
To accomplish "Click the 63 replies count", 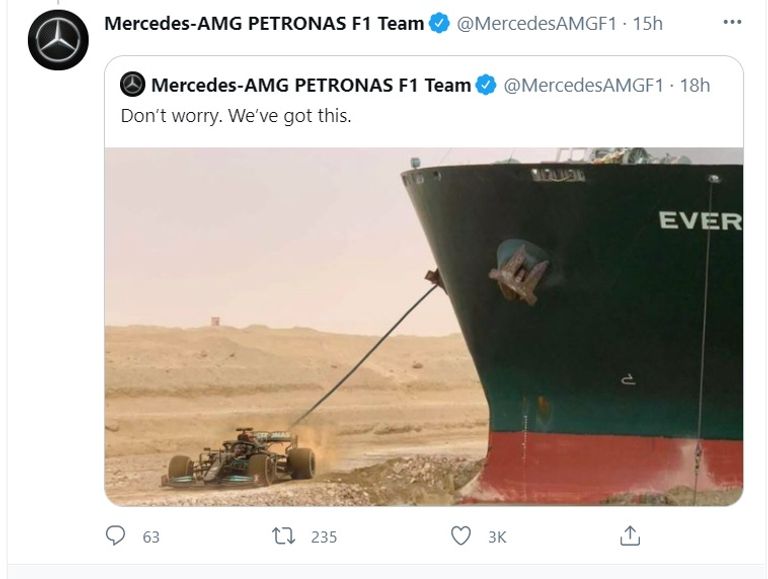I will pyautogui.click(x=151, y=537).
